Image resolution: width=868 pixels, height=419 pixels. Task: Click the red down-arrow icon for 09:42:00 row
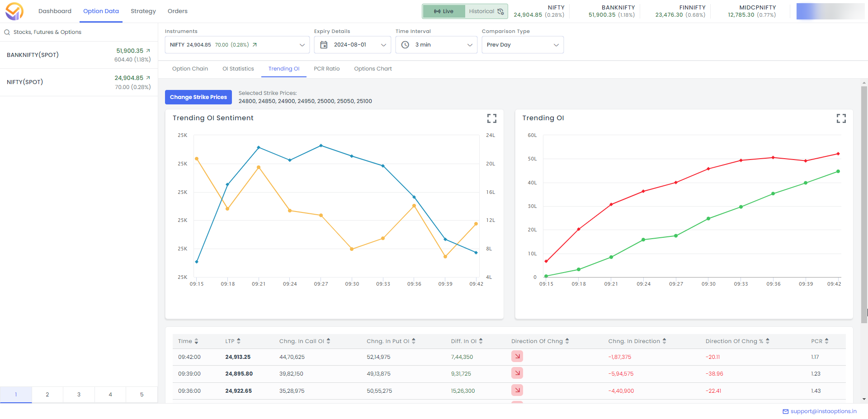(517, 356)
